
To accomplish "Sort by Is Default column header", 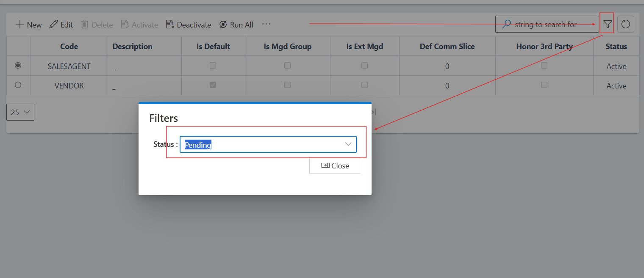I will tap(213, 47).
